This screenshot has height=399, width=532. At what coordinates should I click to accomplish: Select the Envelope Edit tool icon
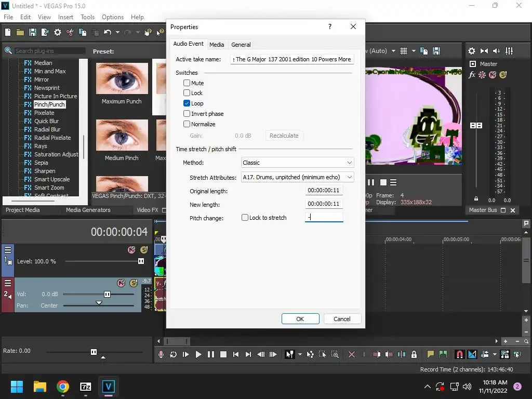310,354
